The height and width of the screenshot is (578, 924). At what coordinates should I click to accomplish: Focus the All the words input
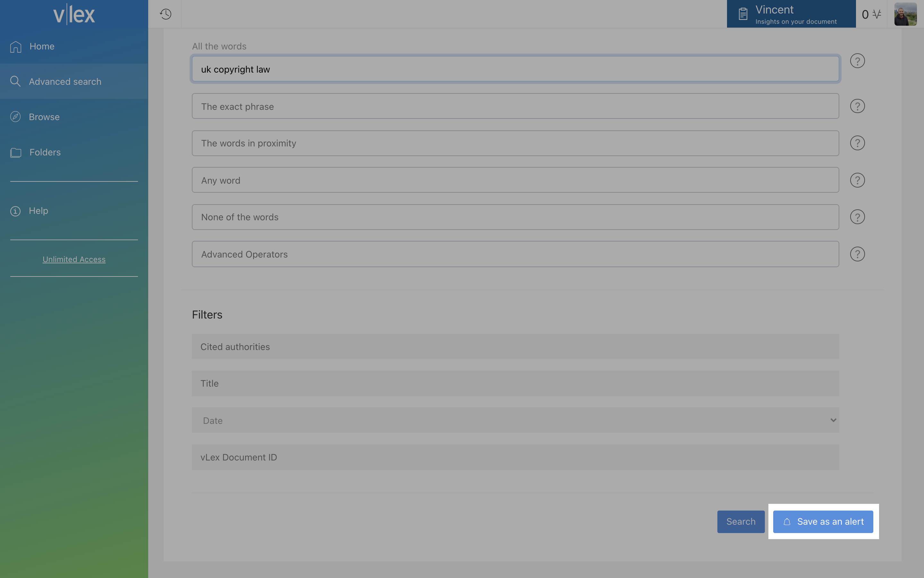tap(516, 69)
